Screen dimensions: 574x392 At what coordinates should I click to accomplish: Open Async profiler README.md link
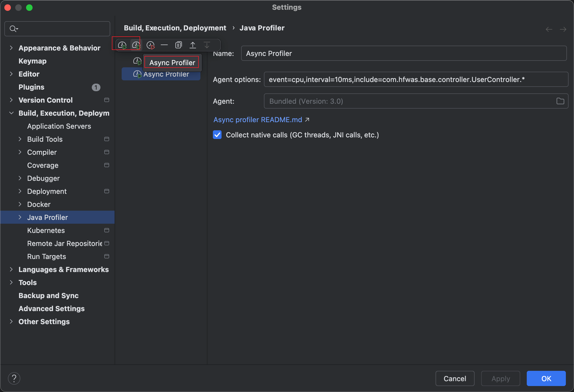coord(258,120)
